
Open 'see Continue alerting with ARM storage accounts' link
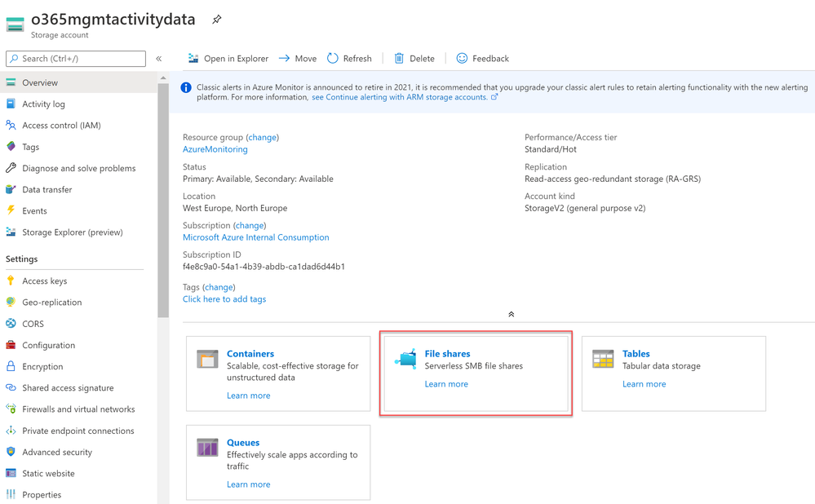coord(399,97)
